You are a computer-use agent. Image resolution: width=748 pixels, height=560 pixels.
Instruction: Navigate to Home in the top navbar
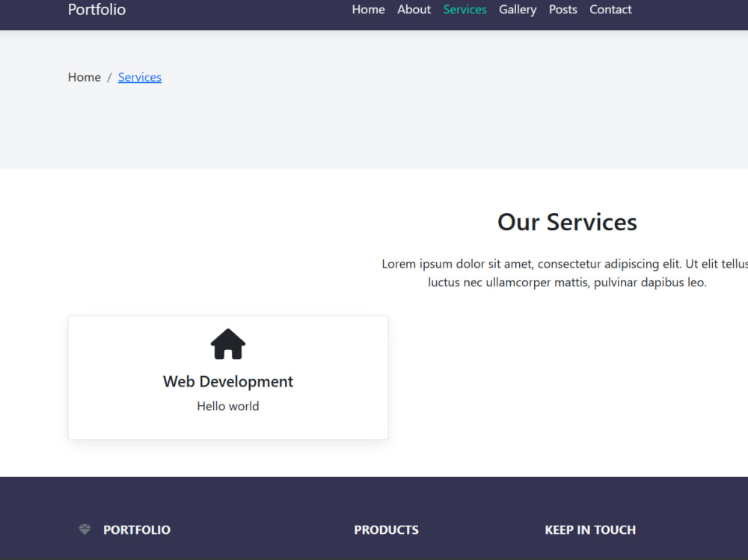coord(368,10)
